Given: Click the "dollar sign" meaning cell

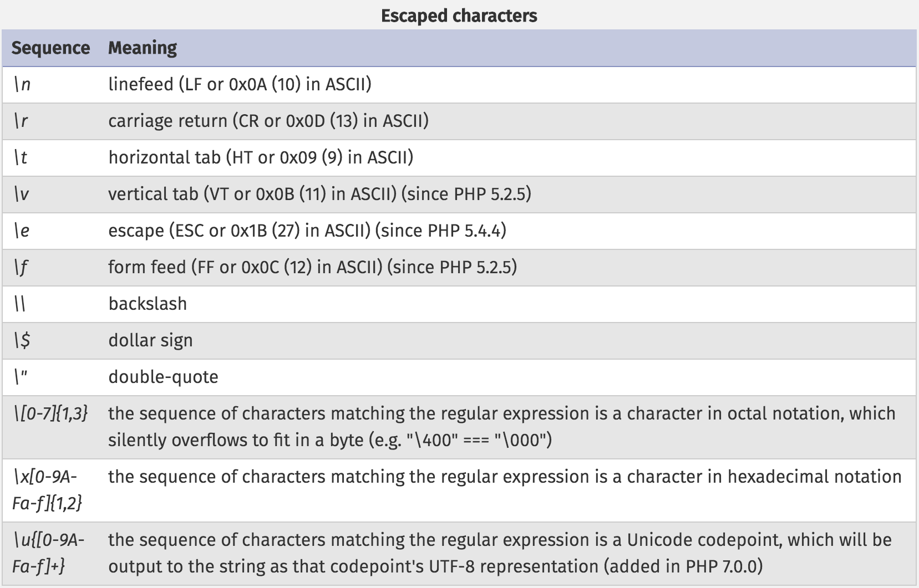Looking at the screenshot, I should coord(150,340).
